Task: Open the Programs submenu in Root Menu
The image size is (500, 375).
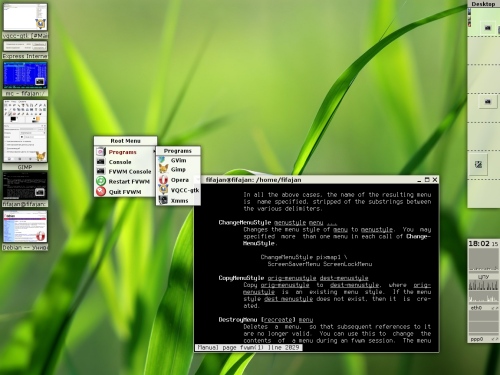Action: [125, 152]
